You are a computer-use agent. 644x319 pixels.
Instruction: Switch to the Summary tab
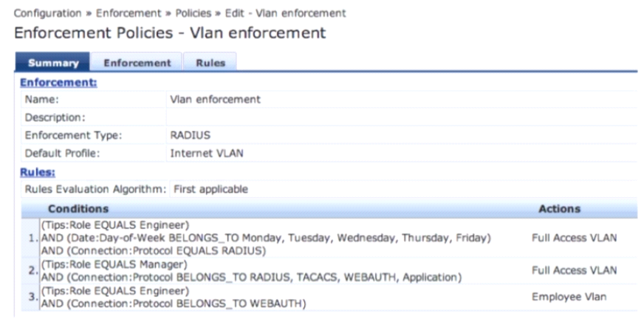click(52, 63)
